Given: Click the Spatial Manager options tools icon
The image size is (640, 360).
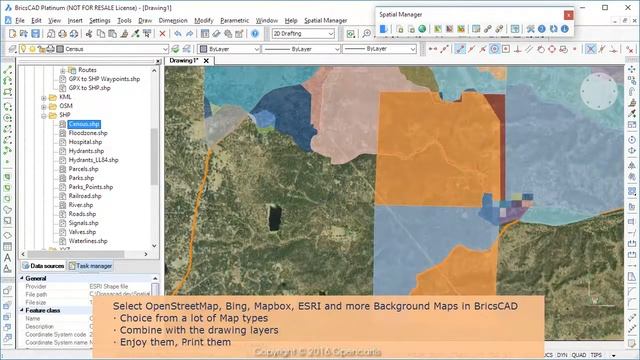Looking at the screenshot, I should coord(530,29).
